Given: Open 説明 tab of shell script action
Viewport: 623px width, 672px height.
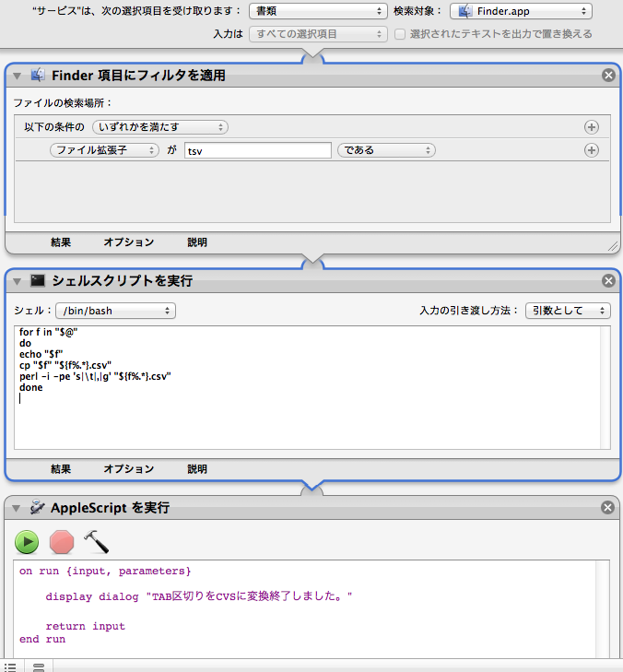Looking at the screenshot, I should point(197,469).
